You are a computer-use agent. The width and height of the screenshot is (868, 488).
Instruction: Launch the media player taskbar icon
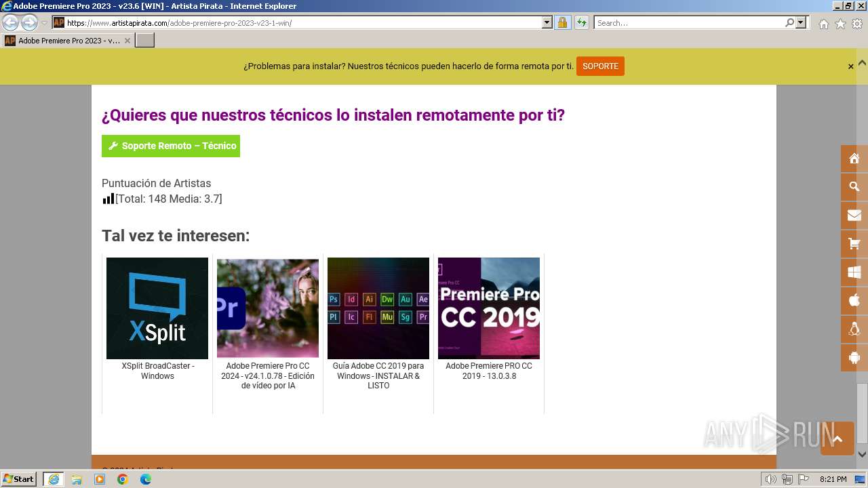[x=100, y=479]
